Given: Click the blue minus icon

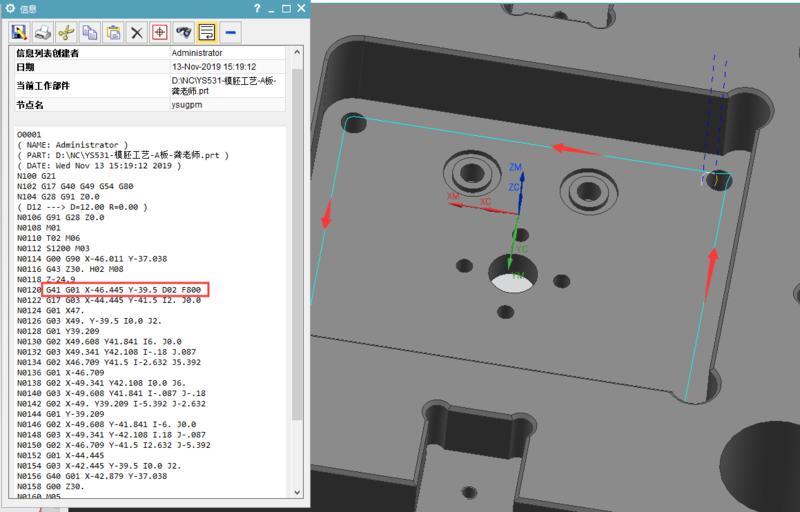Looking at the screenshot, I should (230, 33).
